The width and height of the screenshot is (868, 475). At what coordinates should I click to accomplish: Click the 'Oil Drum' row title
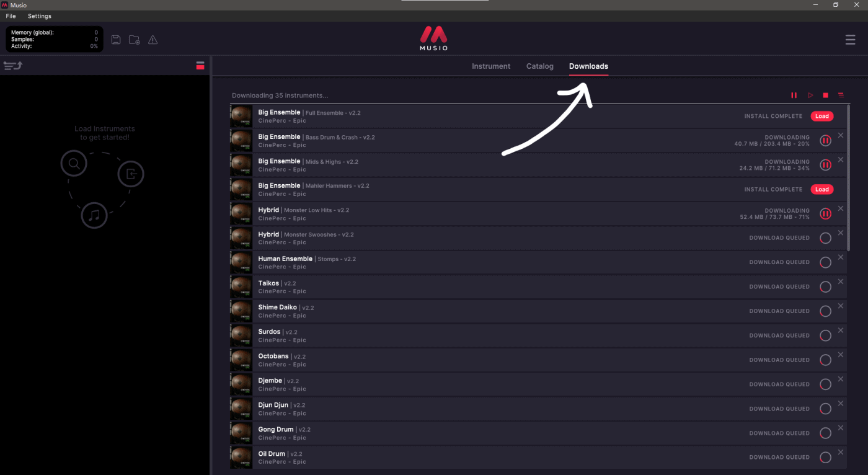(x=272, y=453)
